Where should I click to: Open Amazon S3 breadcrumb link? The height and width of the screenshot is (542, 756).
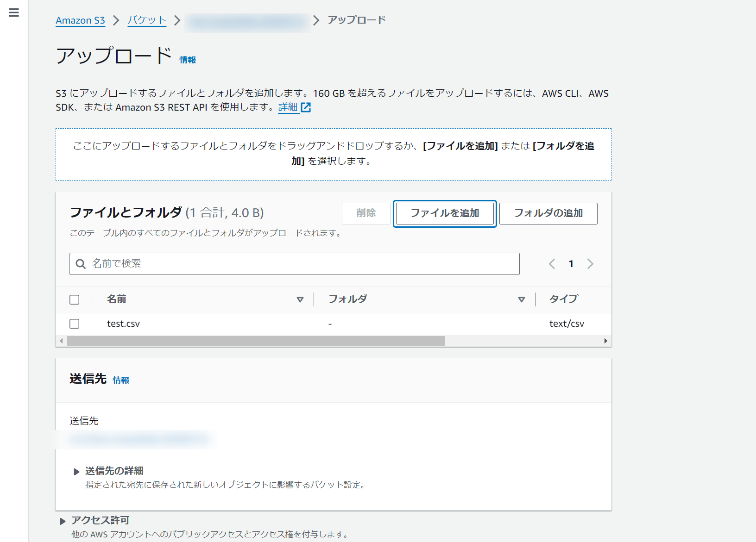(80, 20)
